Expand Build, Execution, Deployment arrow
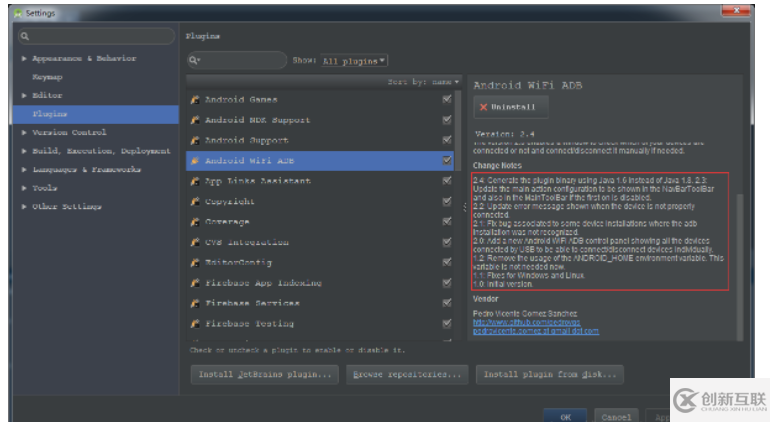770x422 pixels. (x=24, y=151)
